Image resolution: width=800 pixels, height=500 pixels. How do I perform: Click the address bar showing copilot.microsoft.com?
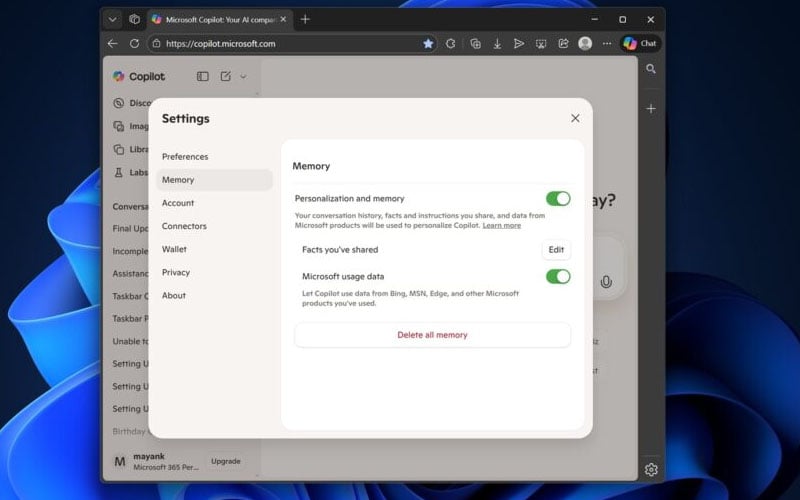pyautogui.click(x=280, y=44)
